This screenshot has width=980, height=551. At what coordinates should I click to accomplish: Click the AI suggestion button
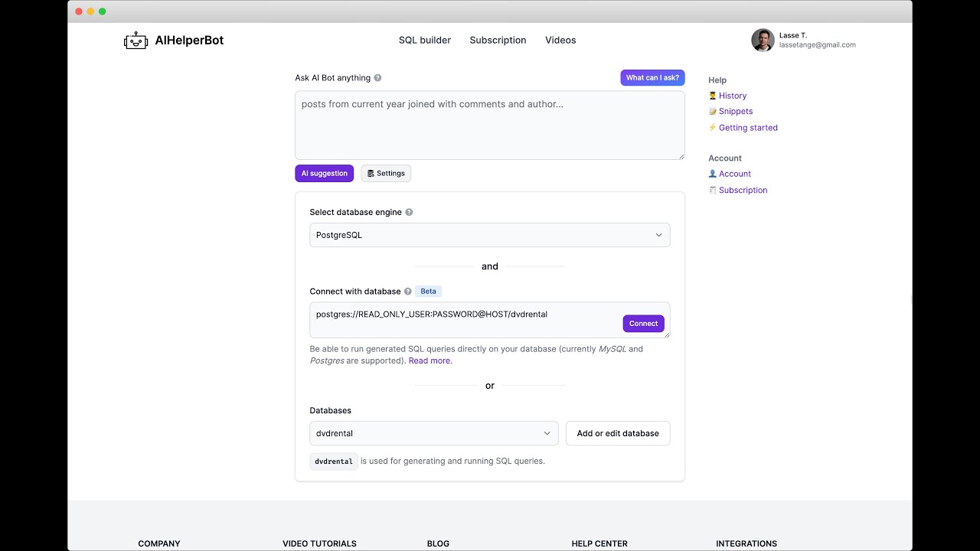point(325,174)
